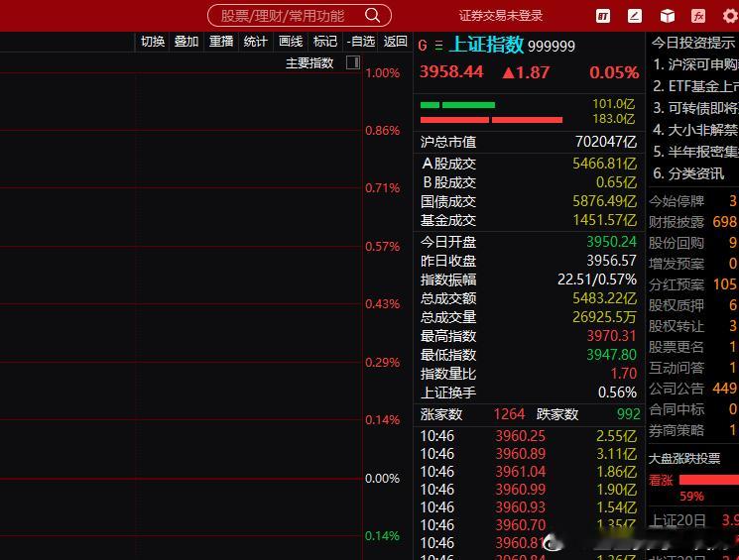Screen dimensions: 739x560
Task: Click the search magnifier icon
Action: coord(372,16)
